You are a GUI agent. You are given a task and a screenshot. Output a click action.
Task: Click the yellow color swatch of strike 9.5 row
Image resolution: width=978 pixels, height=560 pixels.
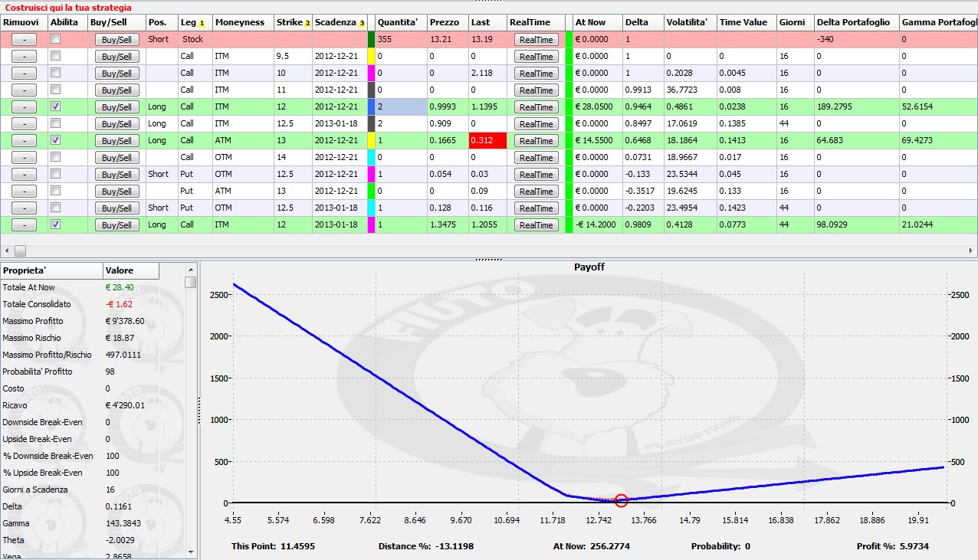pos(371,56)
